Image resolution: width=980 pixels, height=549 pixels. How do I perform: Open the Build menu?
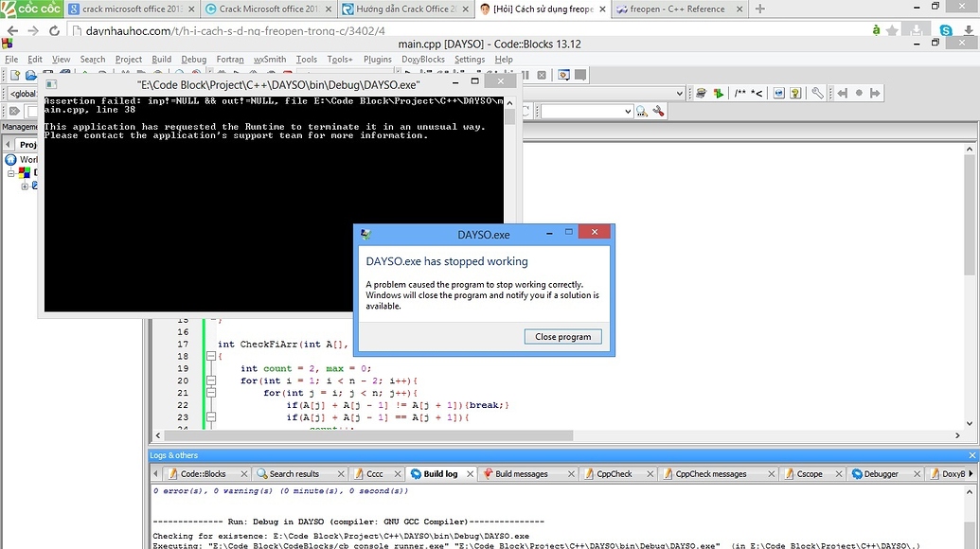(161, 60)
